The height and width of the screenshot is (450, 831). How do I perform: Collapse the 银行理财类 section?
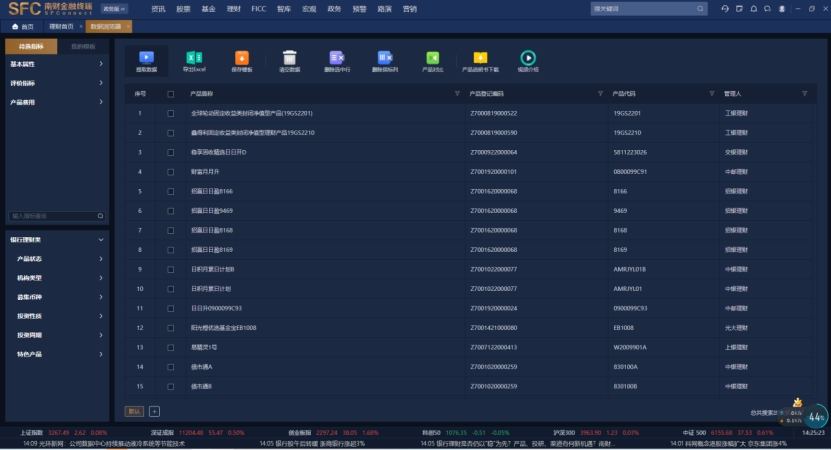(x=56, y=240)
